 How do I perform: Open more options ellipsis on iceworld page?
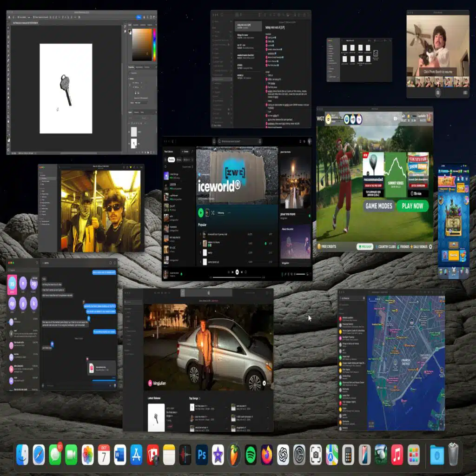(230, 212)
